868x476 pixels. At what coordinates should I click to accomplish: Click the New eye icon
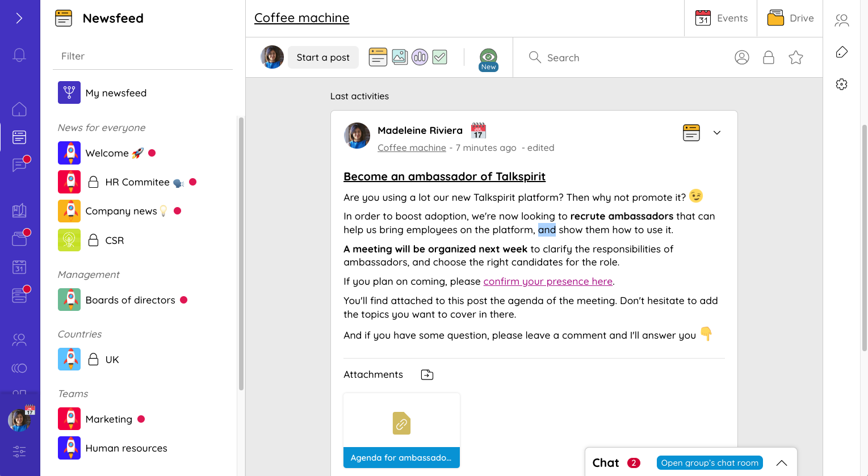click(488, 58)
